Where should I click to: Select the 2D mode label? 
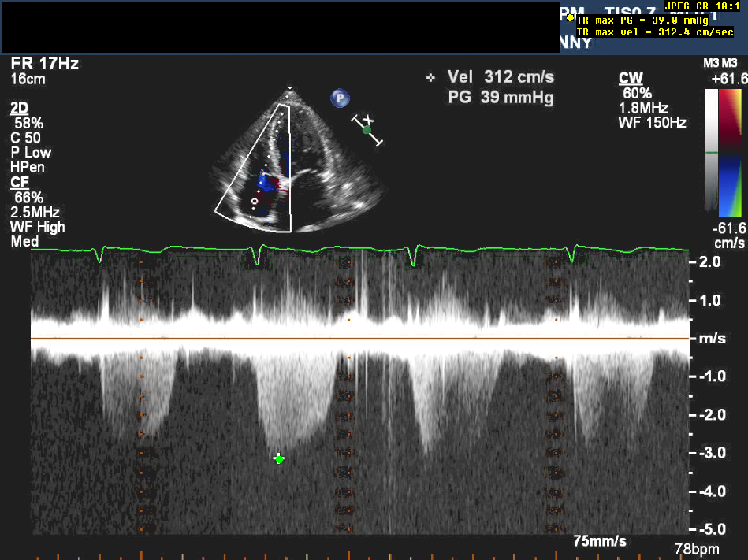point(20,108)
